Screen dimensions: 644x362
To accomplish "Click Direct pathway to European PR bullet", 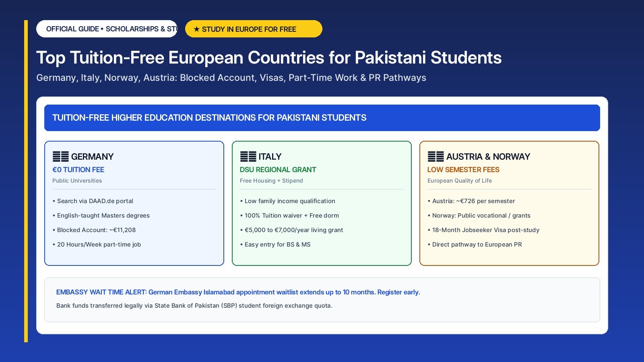I will tap(475, 245).
